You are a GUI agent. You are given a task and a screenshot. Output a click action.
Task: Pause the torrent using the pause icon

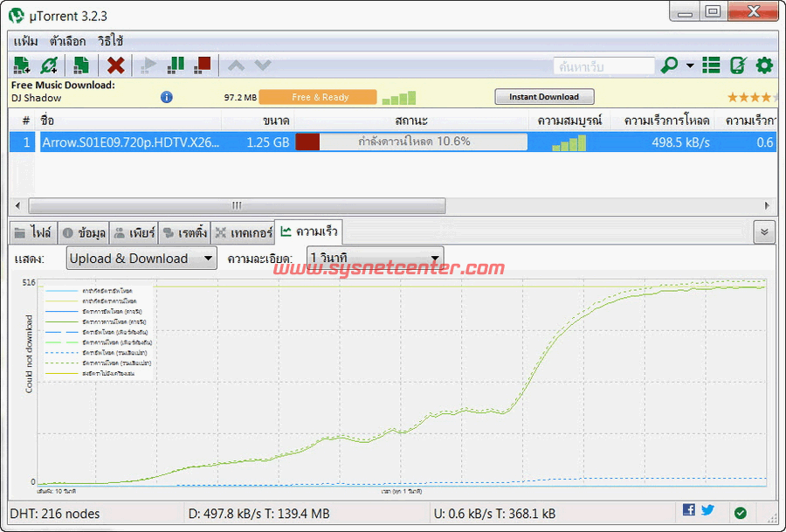(176, 65)
